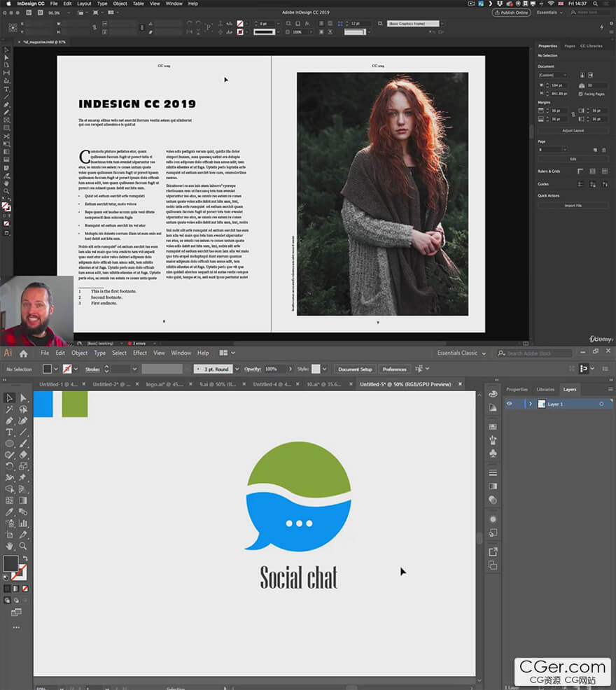The height and width of the screenshot is (690, 616).
Task: Select the Column Graph tool in Illustrator
Action: (x=23, y=523)
